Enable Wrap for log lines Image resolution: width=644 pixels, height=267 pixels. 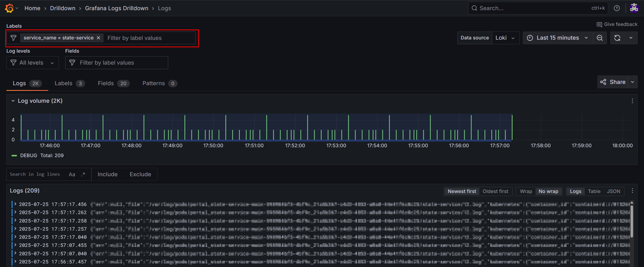tap(526, 191)
